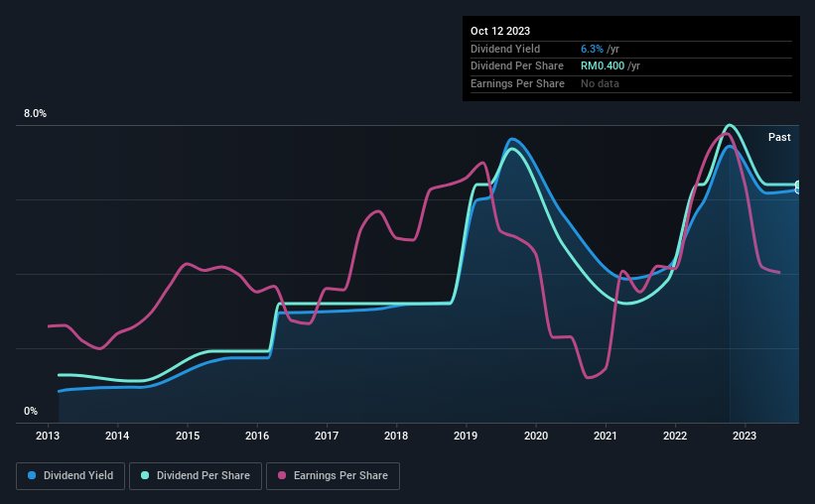Image resolution: width=815 pixels, height=504 pixels.
Task: Click the end-of-line data point marker
Action: [798, 188]
